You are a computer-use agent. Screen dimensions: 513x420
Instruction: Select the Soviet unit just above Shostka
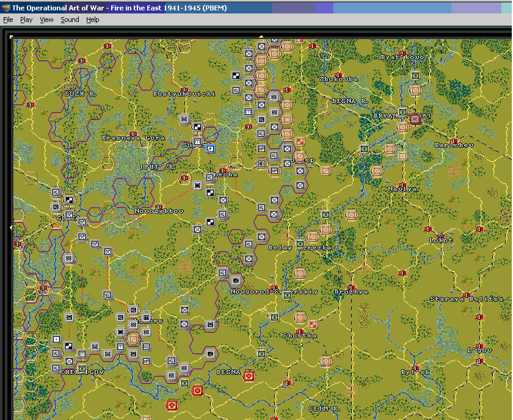click(x=300, y=317)
